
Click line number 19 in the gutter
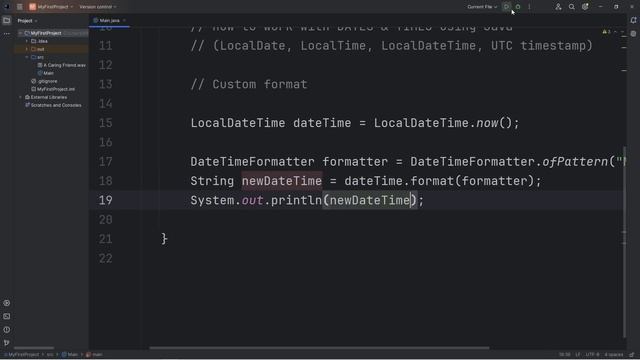tap(105, 200)
